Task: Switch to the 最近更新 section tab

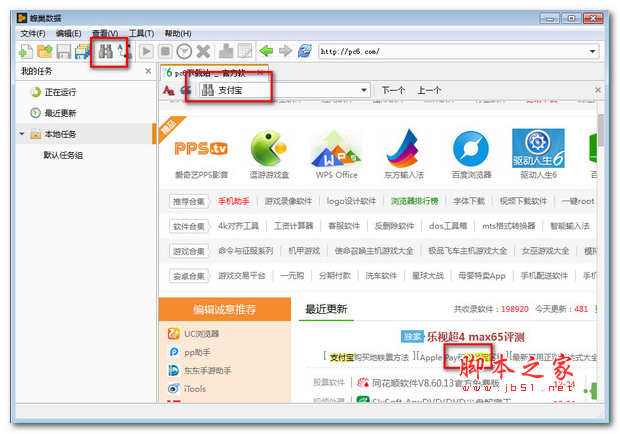Action: point(326,309)
